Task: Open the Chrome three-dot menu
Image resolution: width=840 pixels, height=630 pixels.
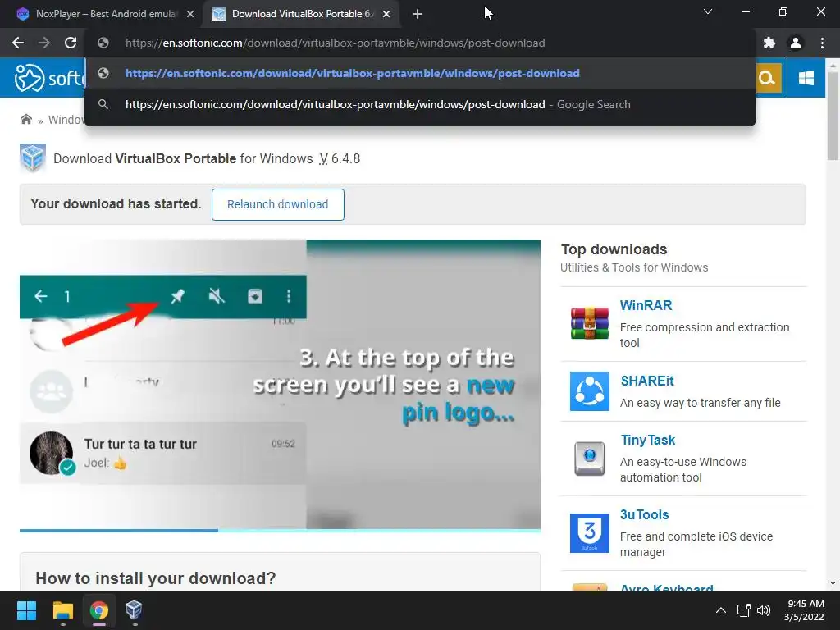Action: [822, 43]
